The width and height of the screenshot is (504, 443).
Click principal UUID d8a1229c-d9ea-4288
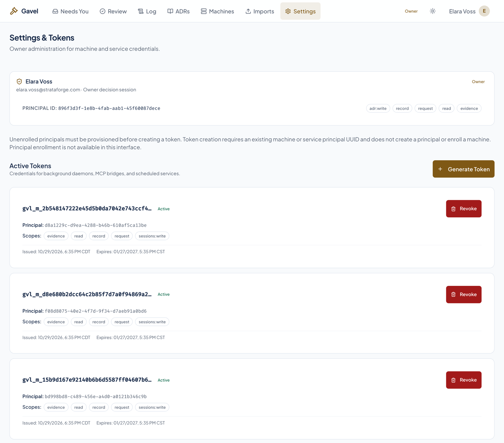96,225
